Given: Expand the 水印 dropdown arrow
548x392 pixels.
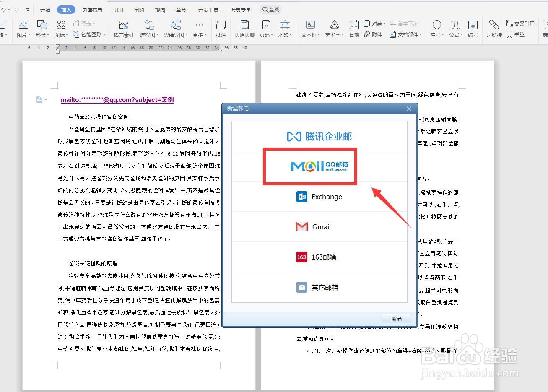Looking at the screenshot, I should click(291, 35).
